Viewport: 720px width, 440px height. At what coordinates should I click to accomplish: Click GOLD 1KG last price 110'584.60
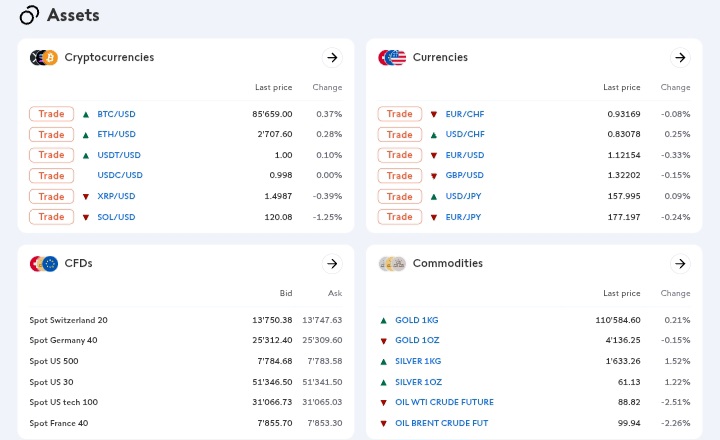point(618,320)
